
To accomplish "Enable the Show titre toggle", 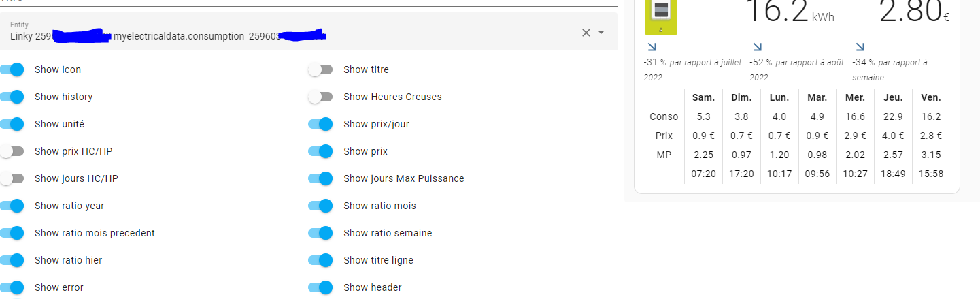I will pyautogui.click(x=320, y=69).
